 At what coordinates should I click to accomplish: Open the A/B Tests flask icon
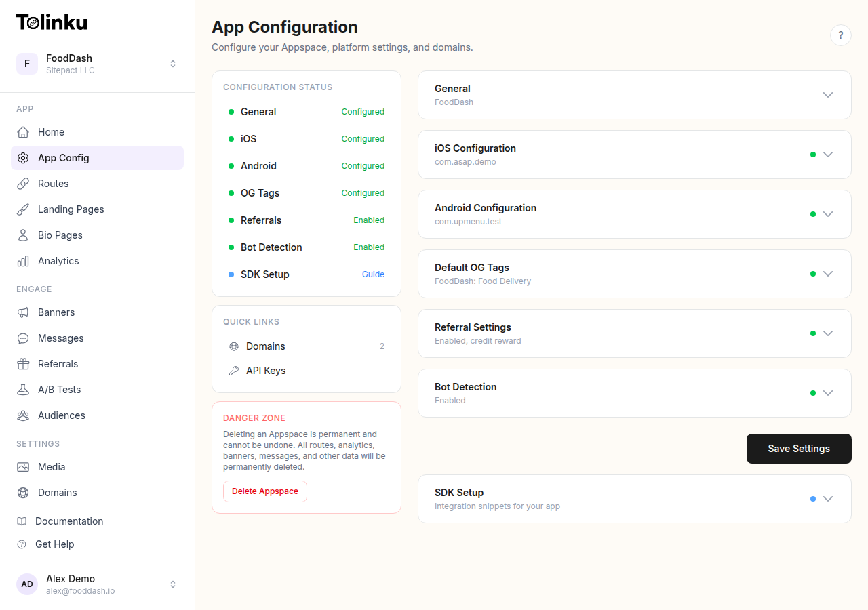[24, 389]
